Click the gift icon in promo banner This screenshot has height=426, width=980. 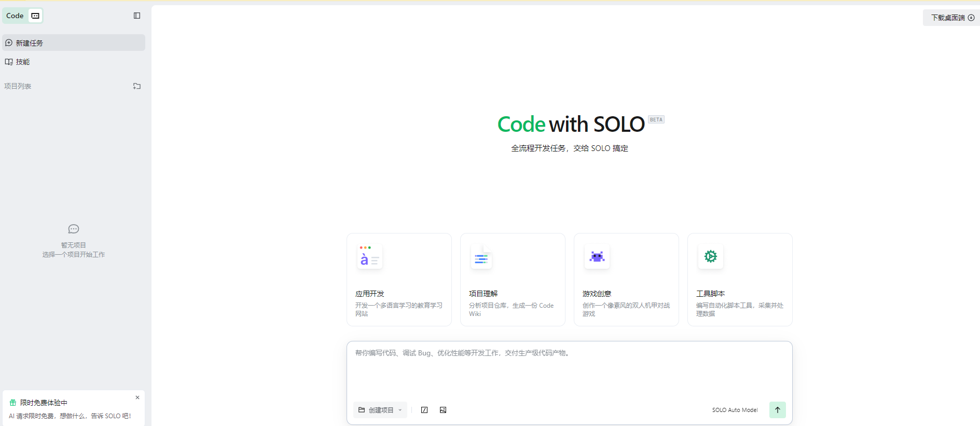coord(13,403)
